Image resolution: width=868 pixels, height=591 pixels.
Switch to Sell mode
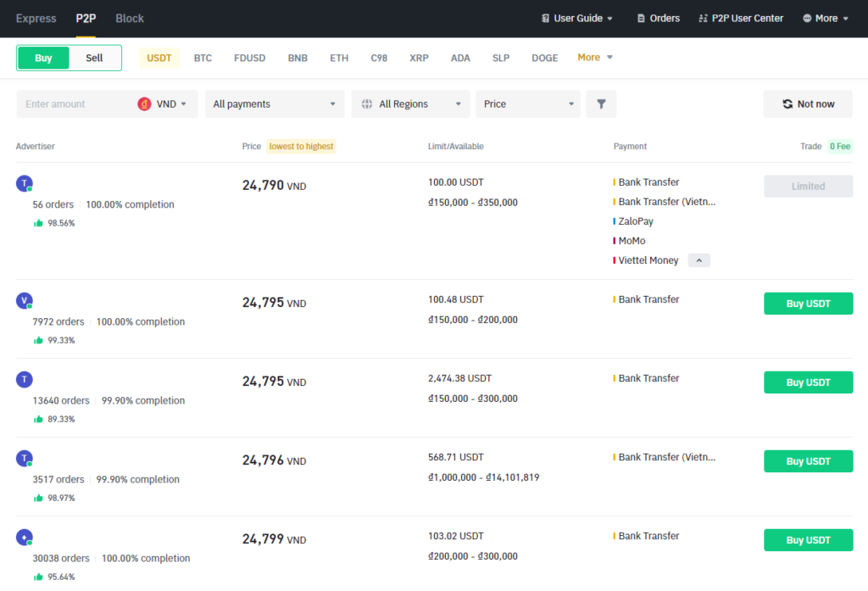pos(94,58)
